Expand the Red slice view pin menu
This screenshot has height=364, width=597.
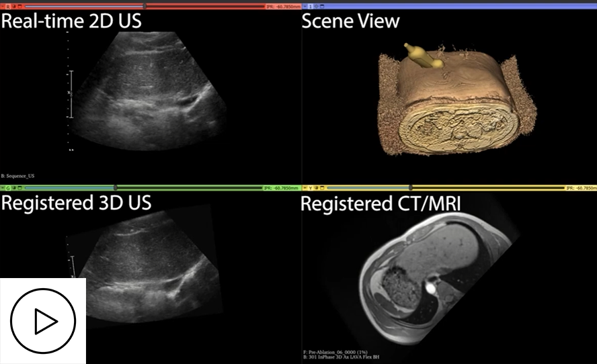[3, 6]
